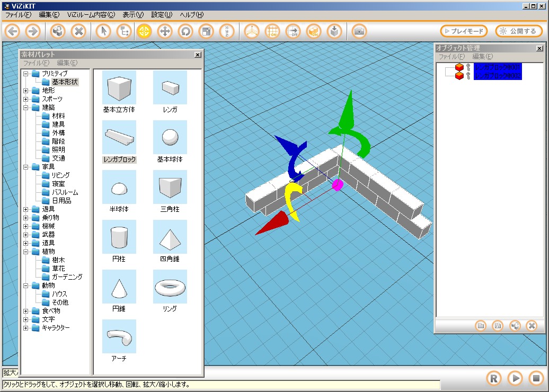
Task: Expand the 武器 tree node
Action: coord(25,235)
